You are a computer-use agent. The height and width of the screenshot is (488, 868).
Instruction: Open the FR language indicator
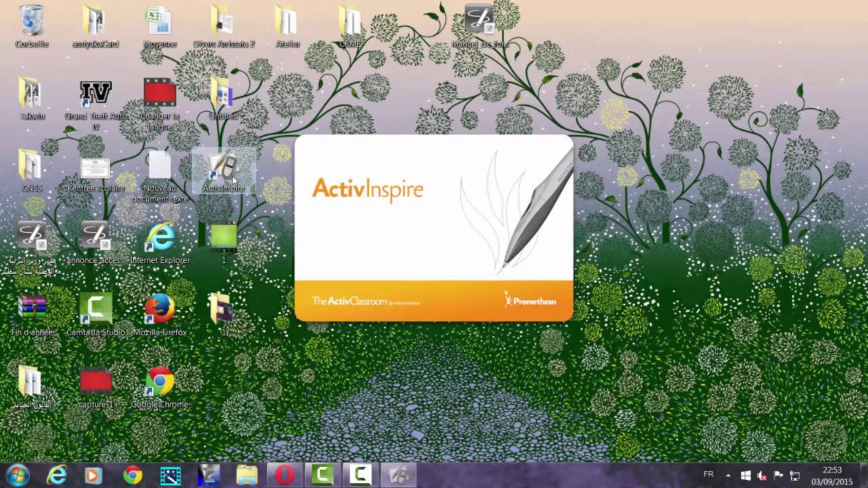pyautogui.click(x=708, y=474)
